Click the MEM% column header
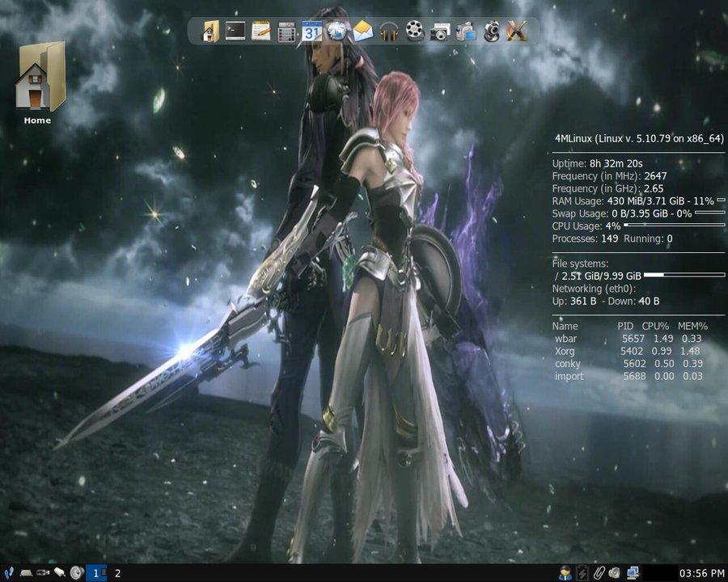The width and height of the screenshot is (728, 582). (x=692, y=327)
